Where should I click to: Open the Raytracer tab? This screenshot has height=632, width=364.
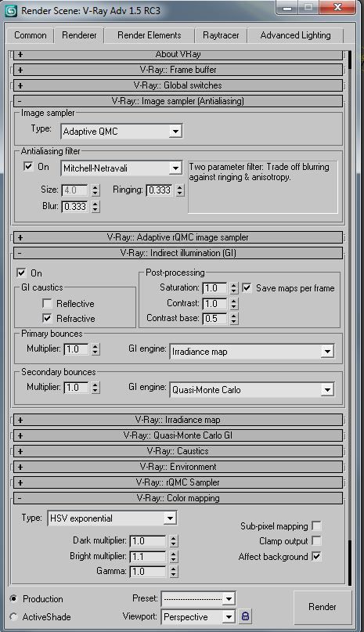(221, 35)
